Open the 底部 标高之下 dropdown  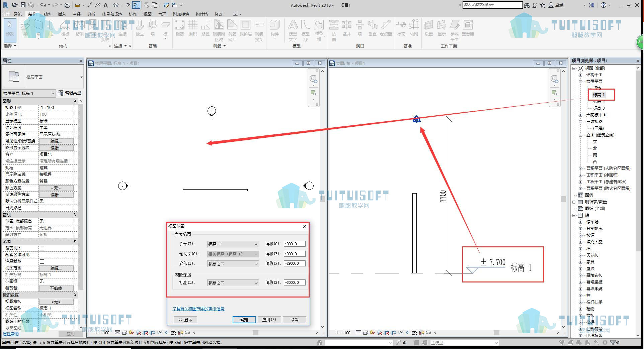(233, 264)
